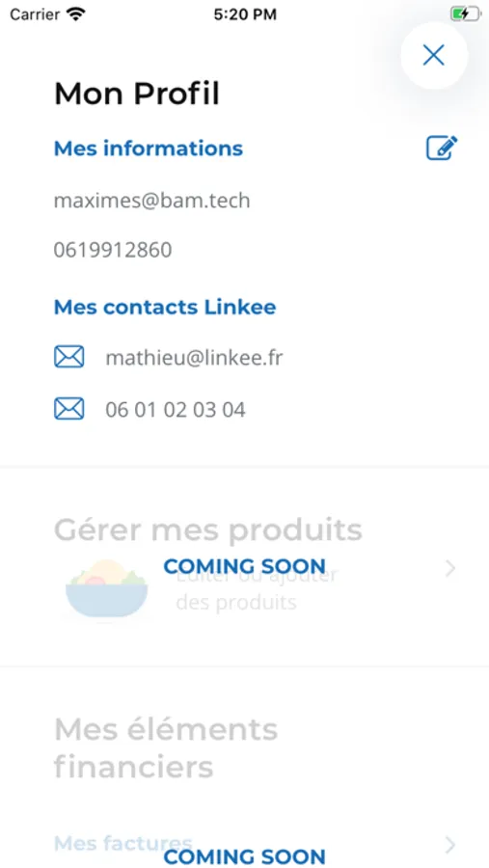Open the chevron next to Gérer mes produits

pyautogui.click(x=450, y=568)
